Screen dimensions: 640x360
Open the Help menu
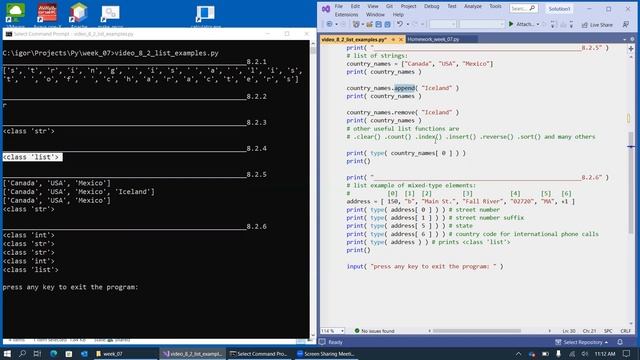point(398,14)
